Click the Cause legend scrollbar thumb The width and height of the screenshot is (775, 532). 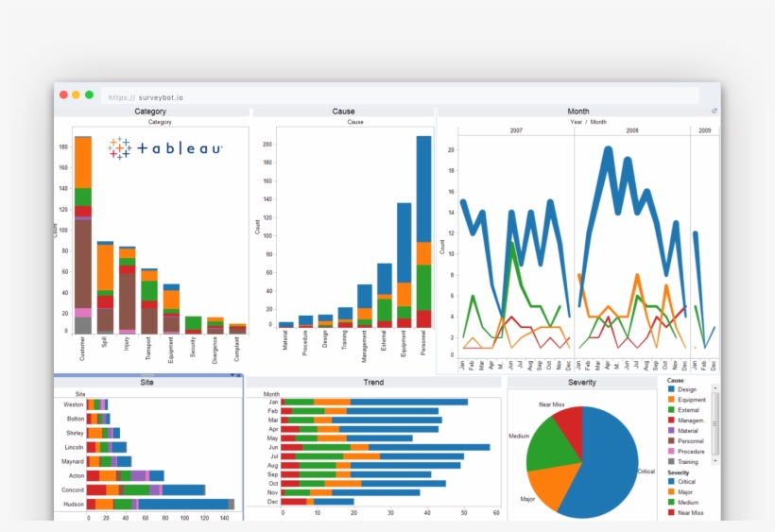point(715,423)
